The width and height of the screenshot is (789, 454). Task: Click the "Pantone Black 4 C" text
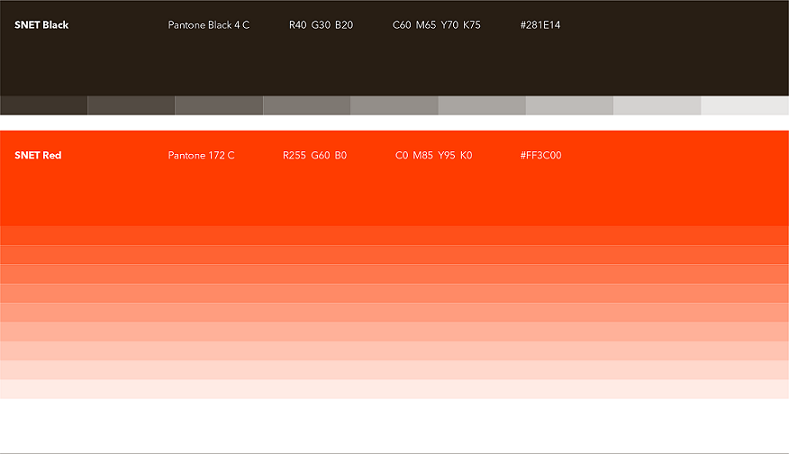[209, 25]
